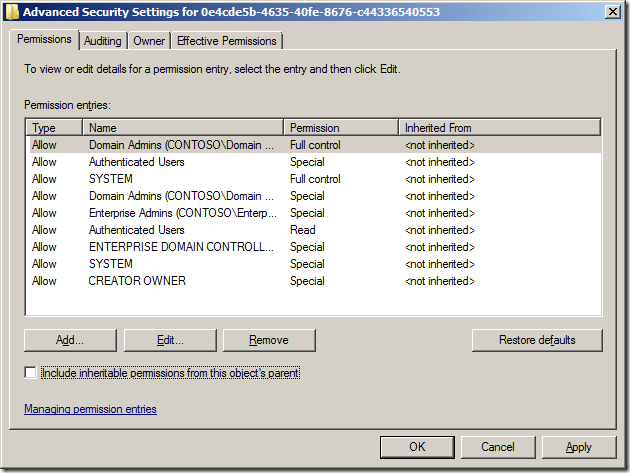
Task: Remove the selected permission entry
Action: tap(268, 340)
